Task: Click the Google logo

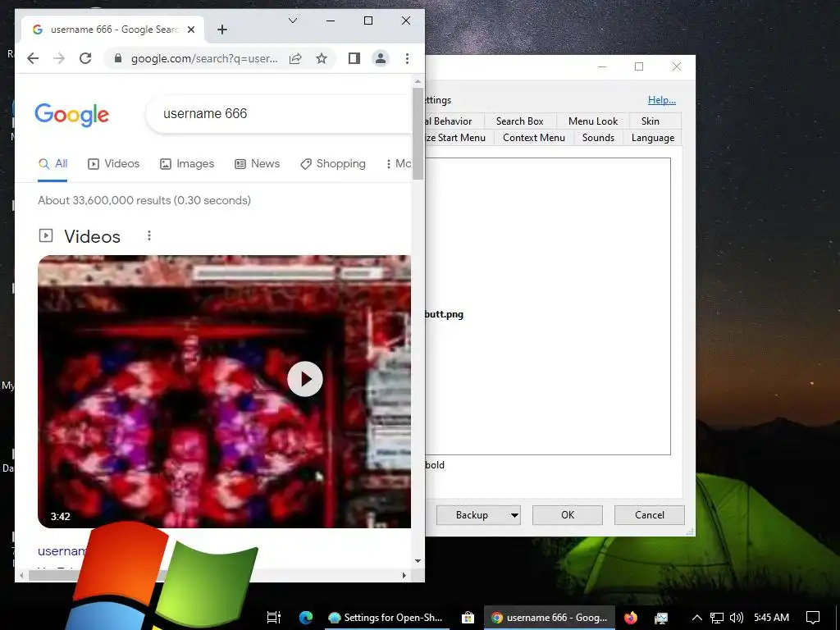Action: coord(72,114)
